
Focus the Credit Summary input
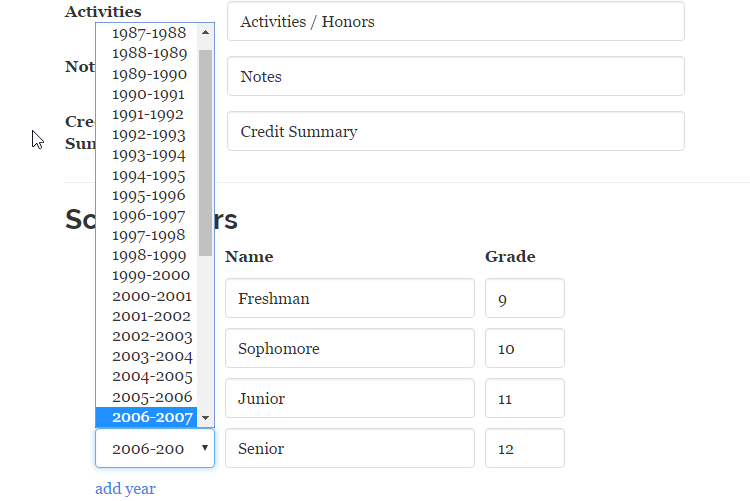coord(455,131)
